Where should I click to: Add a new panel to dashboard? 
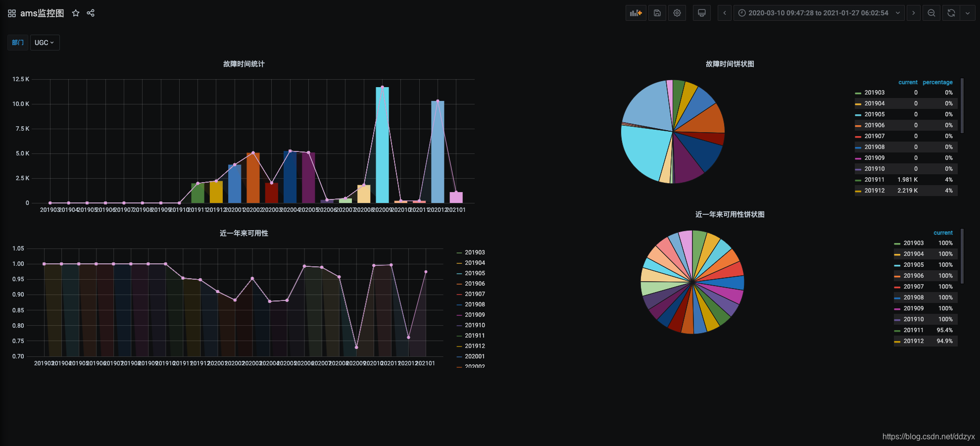(x=636, y=13)
